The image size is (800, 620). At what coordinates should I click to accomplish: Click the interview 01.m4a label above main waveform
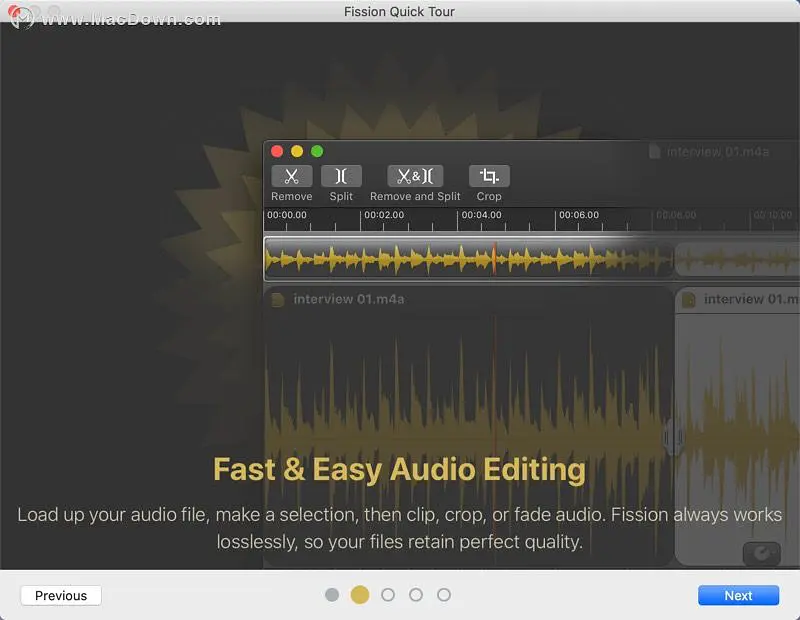348,299
